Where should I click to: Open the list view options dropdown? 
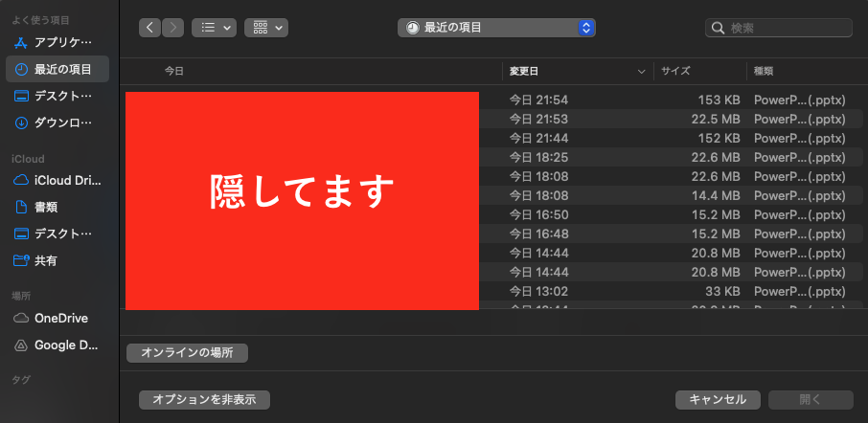[215, 28]
